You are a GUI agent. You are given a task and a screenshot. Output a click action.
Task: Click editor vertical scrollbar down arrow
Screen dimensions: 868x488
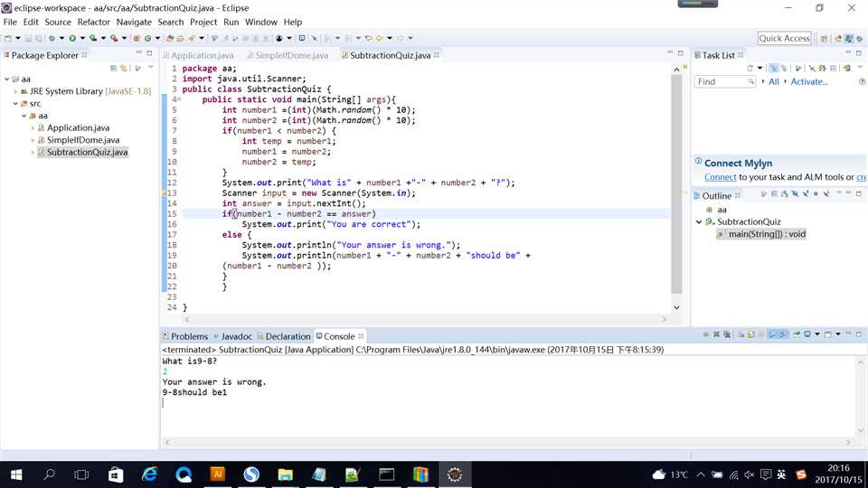[x=676, y=307]
